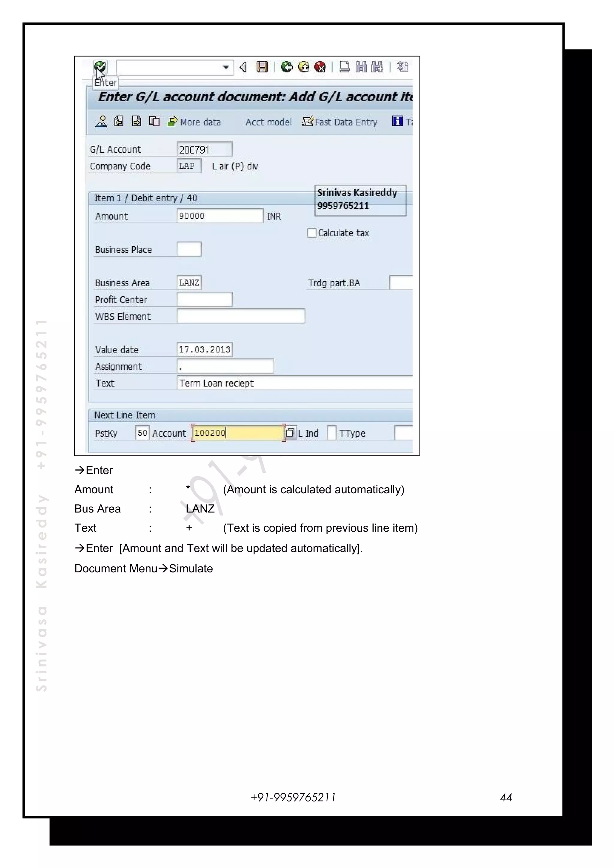
Task: Click the Find Next binoculars icon
Action: click(x=377, y=67)
